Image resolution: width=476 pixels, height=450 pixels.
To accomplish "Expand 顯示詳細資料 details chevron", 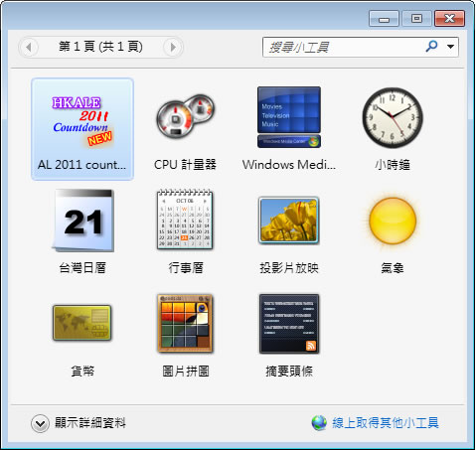I will [x=40, y=423].
